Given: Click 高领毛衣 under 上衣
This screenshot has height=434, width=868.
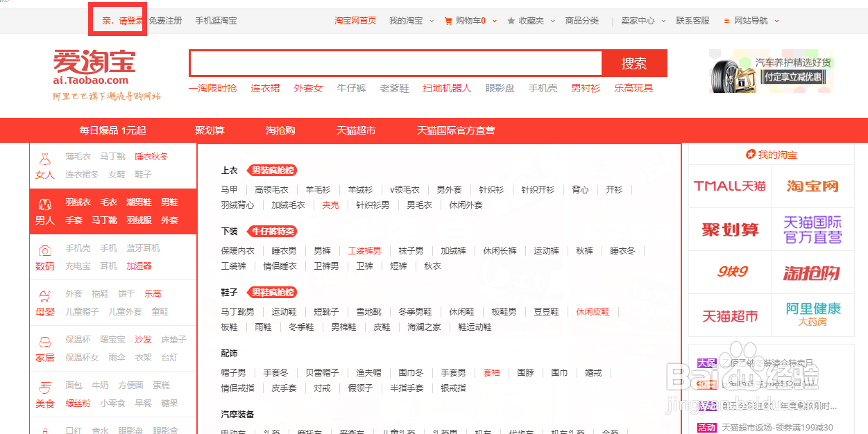Looking at the screenshot, I should coord(271,190).
